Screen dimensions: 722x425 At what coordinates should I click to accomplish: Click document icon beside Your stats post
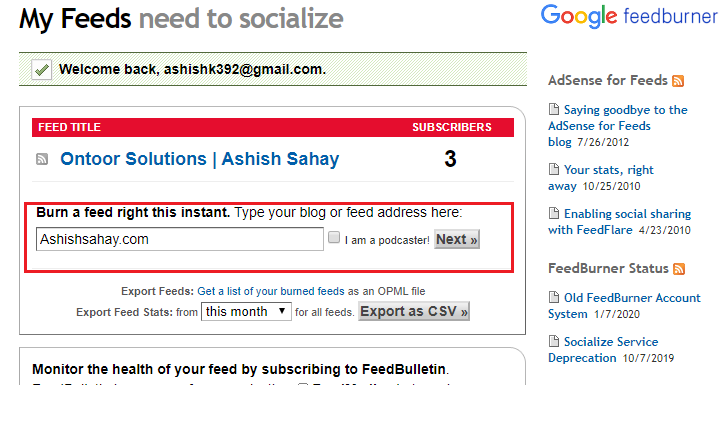(554, 170)
